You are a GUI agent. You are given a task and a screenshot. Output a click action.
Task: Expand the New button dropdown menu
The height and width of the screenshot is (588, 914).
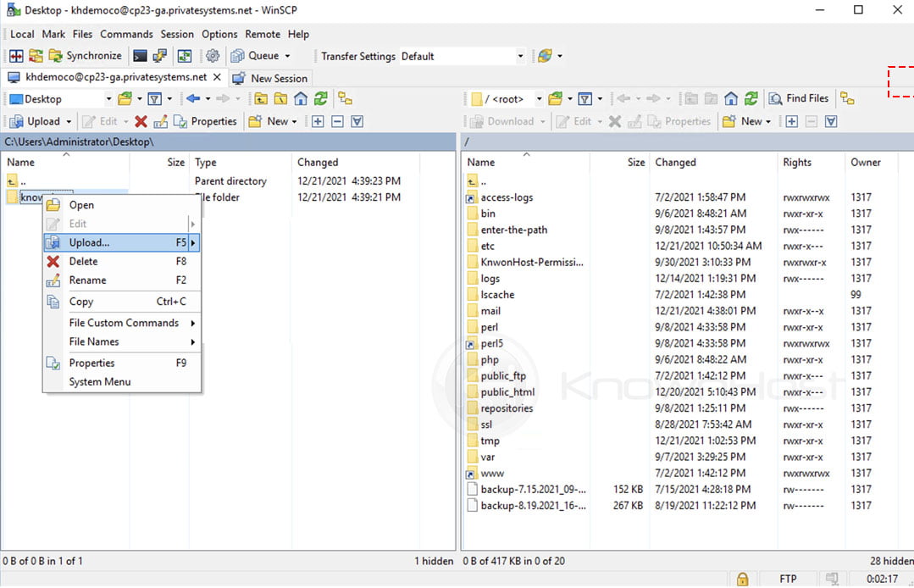click(293, 121)
